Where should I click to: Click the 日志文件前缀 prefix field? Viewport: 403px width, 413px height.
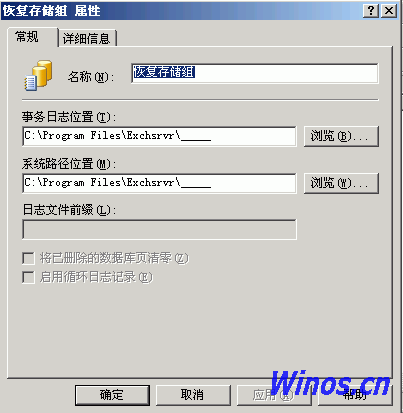coord(159,229)
